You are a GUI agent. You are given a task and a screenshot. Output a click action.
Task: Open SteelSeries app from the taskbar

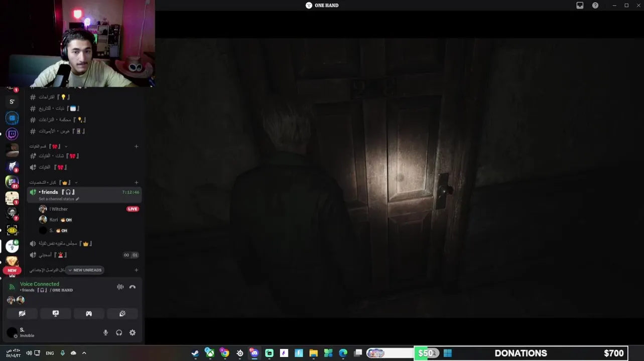(x=239, y=353)
